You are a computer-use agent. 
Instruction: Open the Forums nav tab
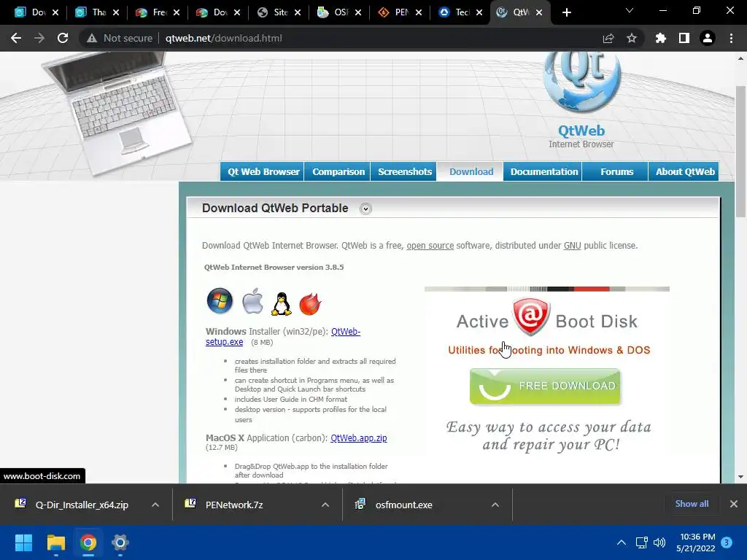point(616,171)
